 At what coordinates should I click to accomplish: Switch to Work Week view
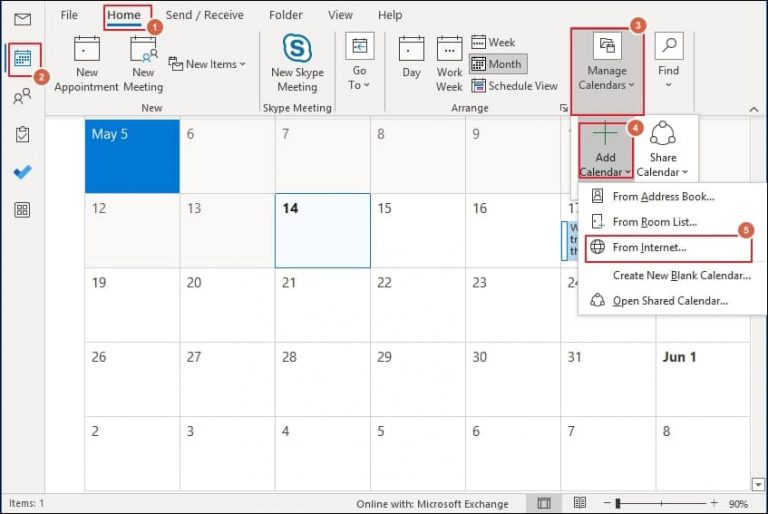[x=449, y=64]
